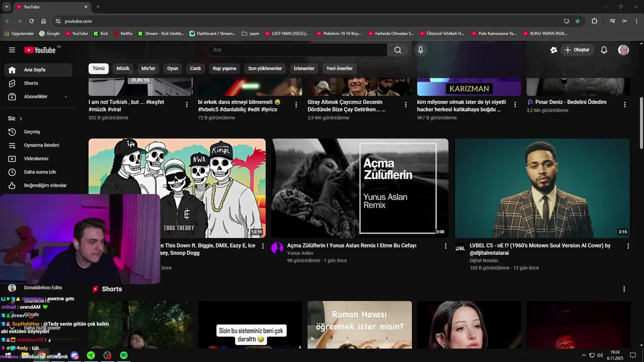Image resolution: width=644 pixels, height=362 pixels.
Task: Select the Tümü filter chip
Action: (99, 68)
